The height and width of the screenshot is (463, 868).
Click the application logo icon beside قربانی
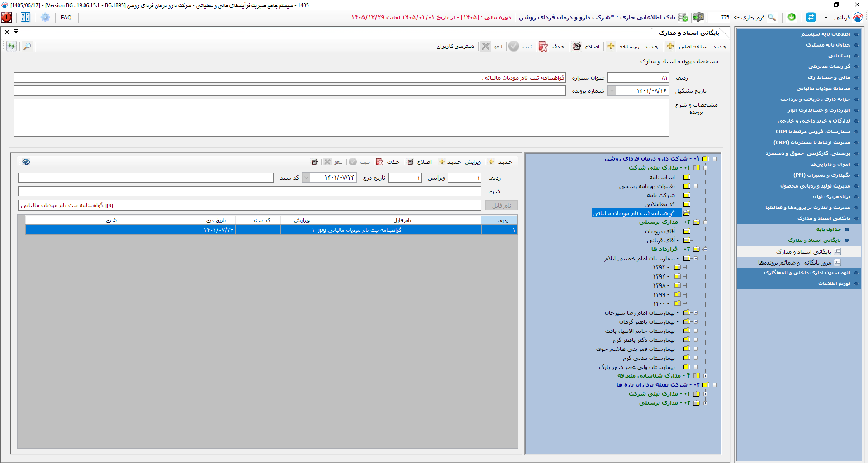[x=858, y=17]
